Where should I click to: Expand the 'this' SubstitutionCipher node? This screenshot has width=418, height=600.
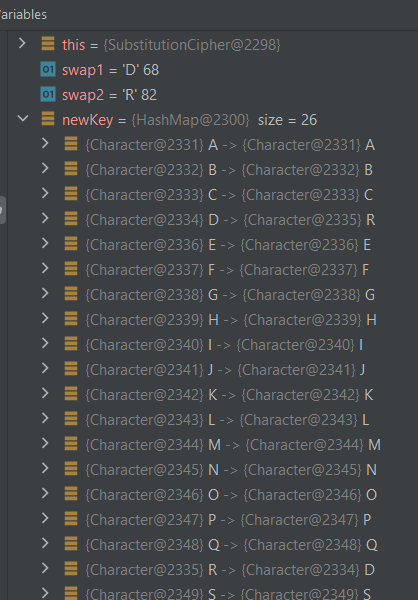[22, 43]
